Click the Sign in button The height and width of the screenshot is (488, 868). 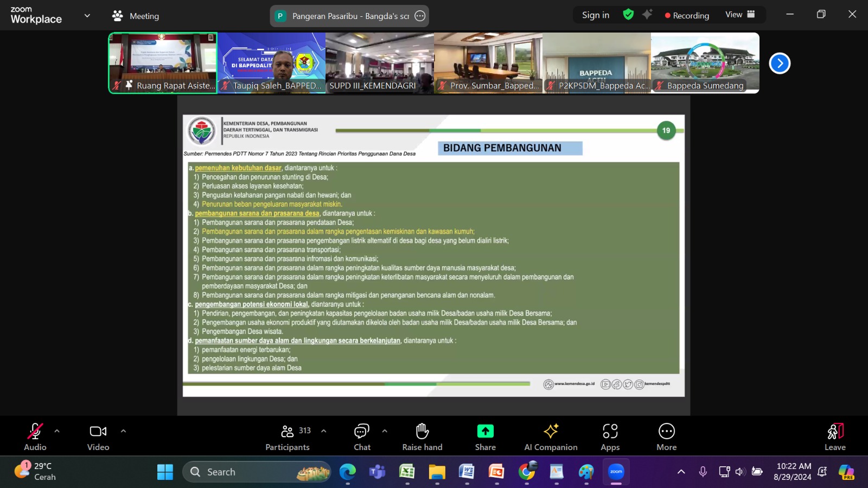pos(595,15)
